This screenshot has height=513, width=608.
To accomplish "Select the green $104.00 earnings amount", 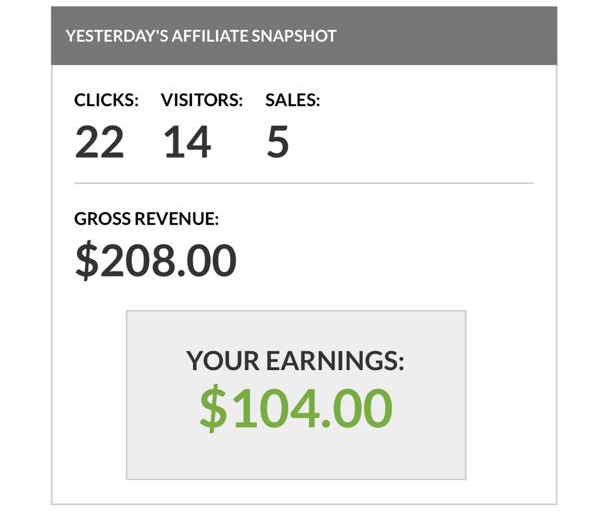I will tap(296, 407).
